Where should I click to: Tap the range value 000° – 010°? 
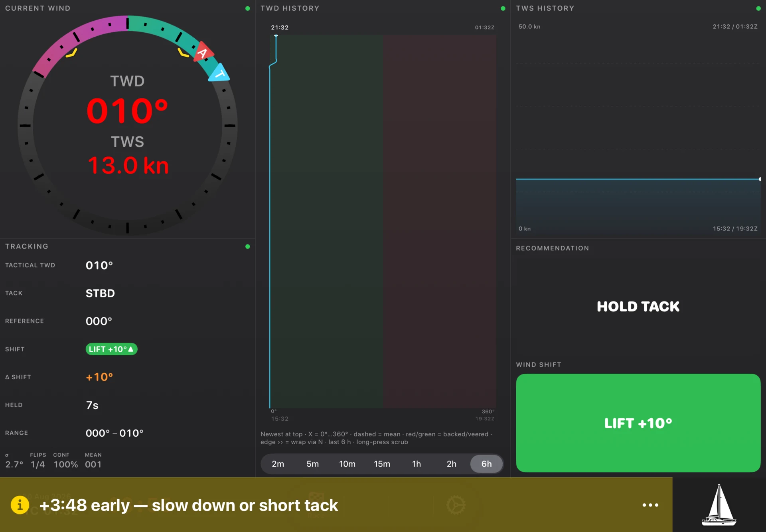click(115, 433)
